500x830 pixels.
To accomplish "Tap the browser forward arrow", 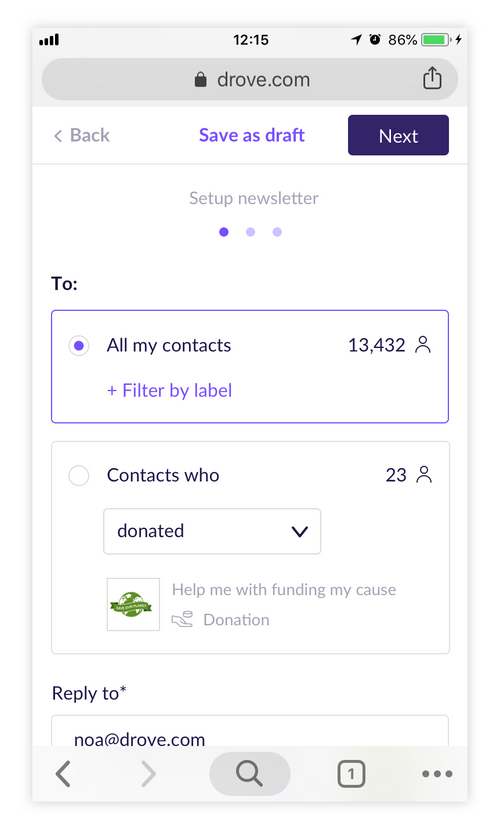I will (149, 774).
